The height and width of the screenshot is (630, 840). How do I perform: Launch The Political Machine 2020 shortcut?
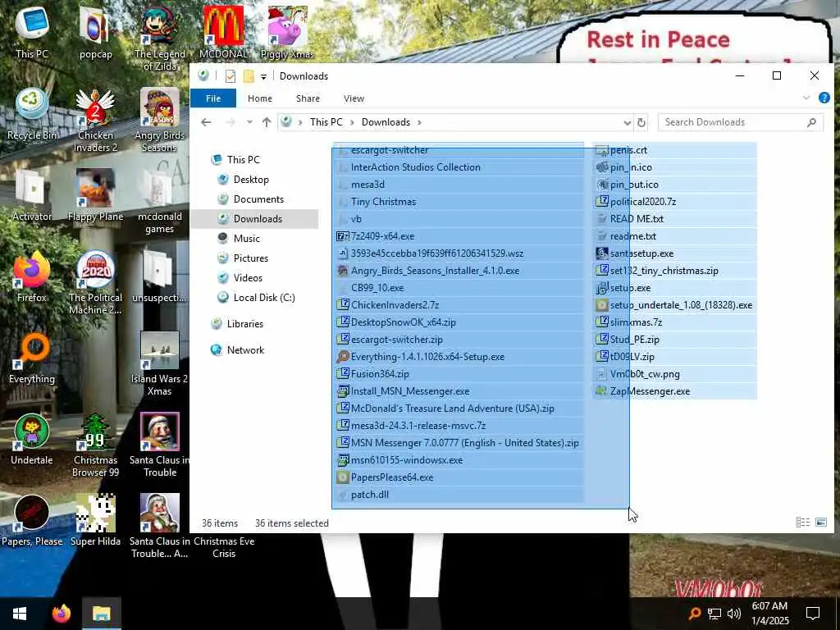coord(95,283)
